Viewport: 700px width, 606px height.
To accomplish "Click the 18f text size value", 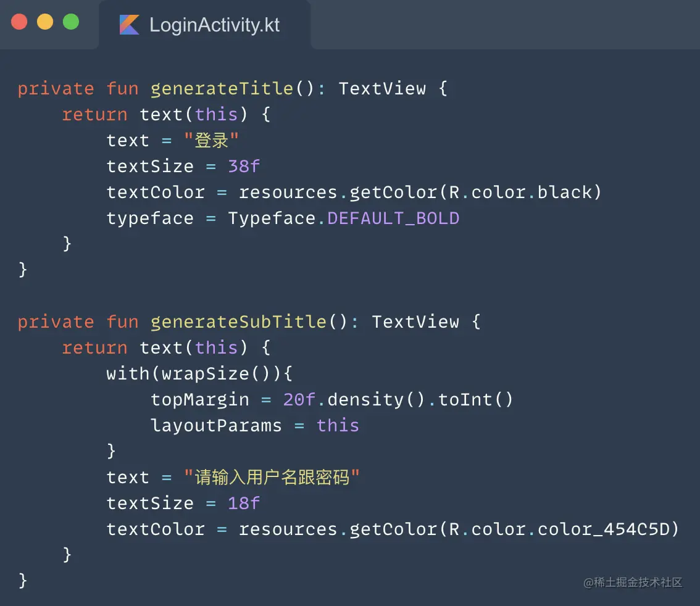I will [x=244, y=504].
